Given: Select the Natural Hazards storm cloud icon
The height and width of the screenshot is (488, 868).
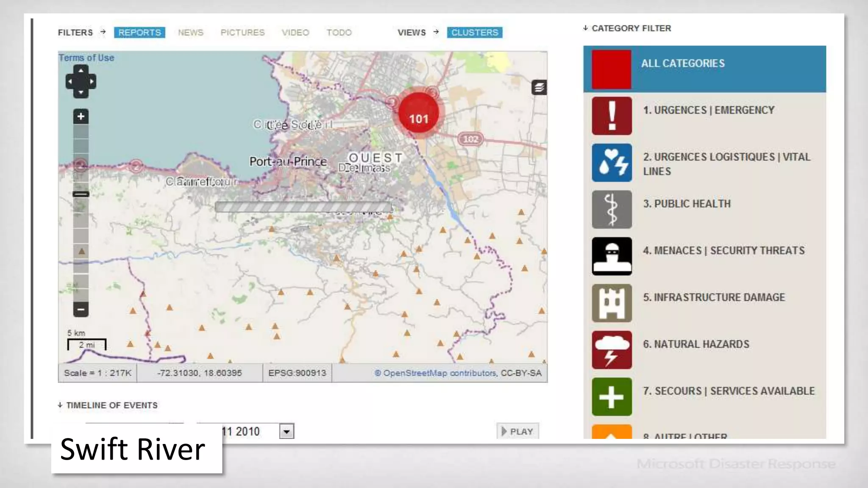Looking at the screenshot, I should [612, 350].
